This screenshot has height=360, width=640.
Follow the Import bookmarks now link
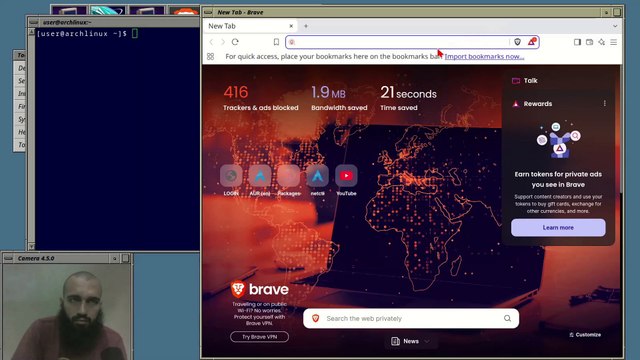point(484,56)
